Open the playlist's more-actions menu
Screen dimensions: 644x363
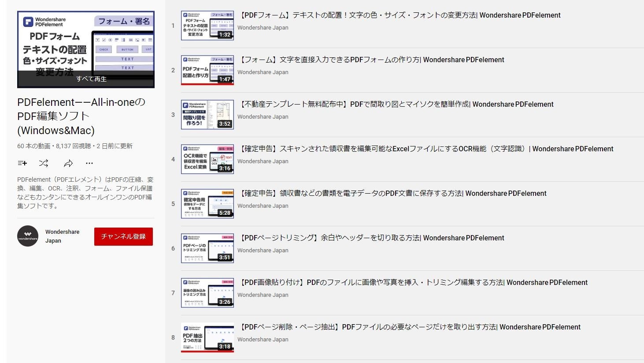tap(89, 163)
